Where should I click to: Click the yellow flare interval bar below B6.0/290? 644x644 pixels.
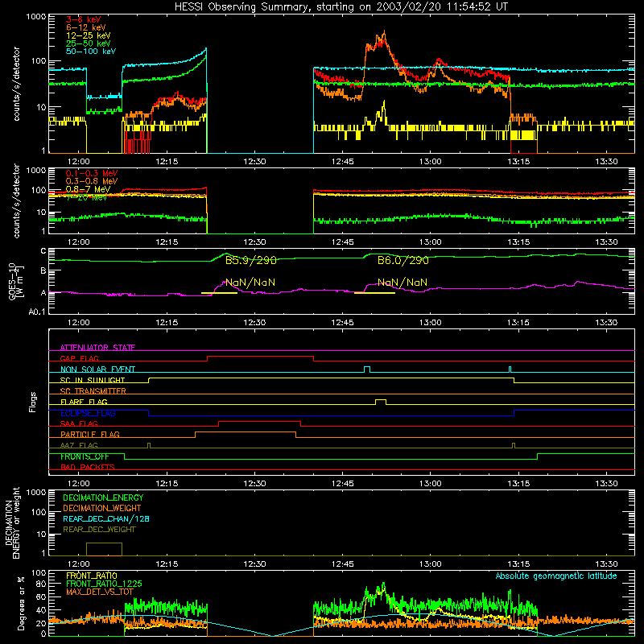pyautogui.click(x=374, y=293)
